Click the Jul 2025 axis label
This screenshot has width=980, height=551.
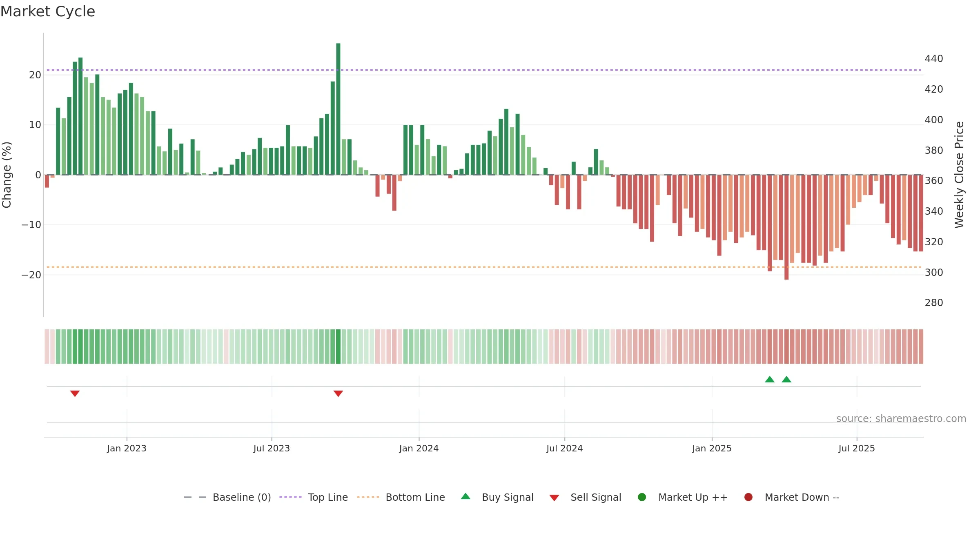(x=857, y=448)
